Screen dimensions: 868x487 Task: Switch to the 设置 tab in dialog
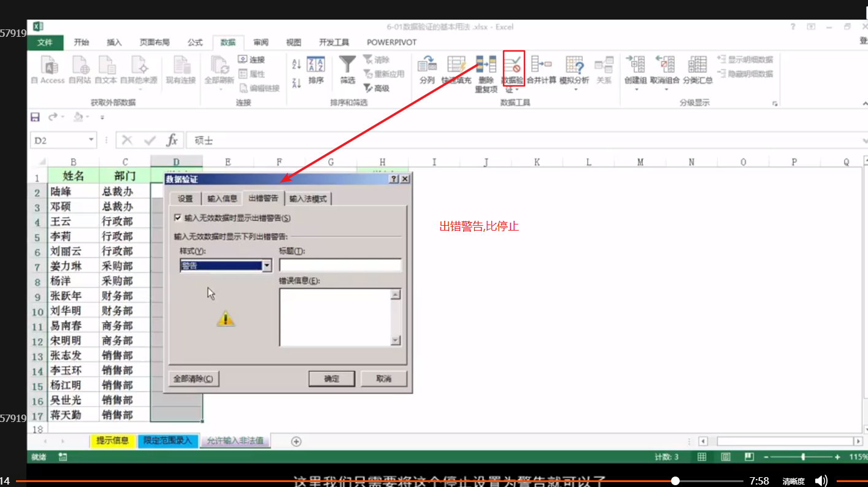pos(185,199)
